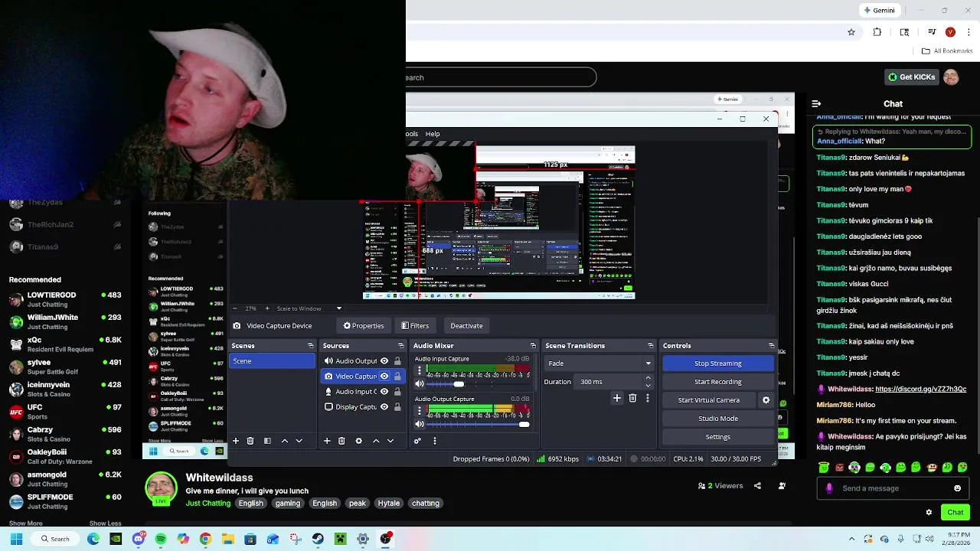The height and width of the screenshot is (551, 980).
Task: Lock the Display Capture source
Action: click(x=397, y=407)
